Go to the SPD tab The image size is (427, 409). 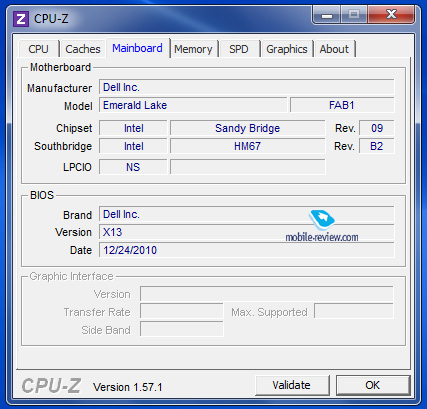239,49
